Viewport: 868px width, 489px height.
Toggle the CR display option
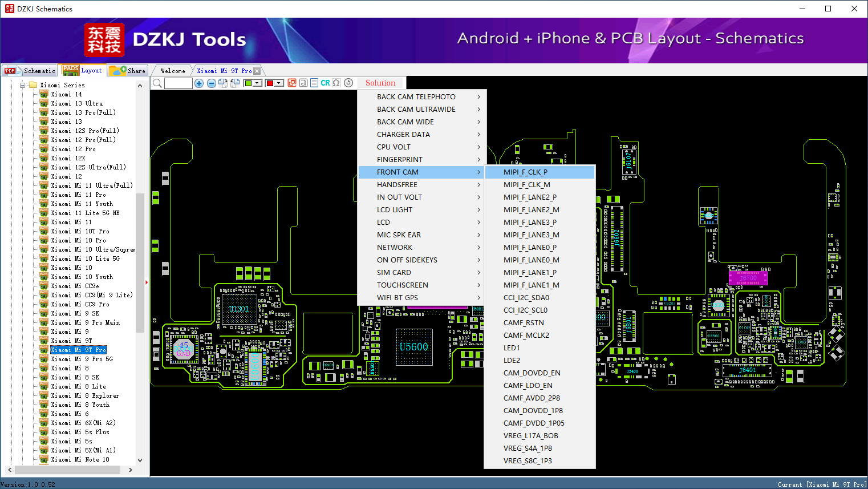325,83
